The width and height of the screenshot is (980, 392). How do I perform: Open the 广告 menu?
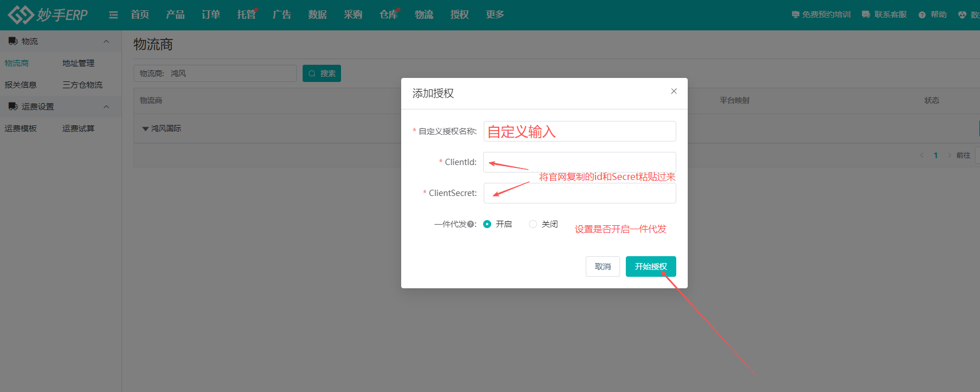click(282, 15)
